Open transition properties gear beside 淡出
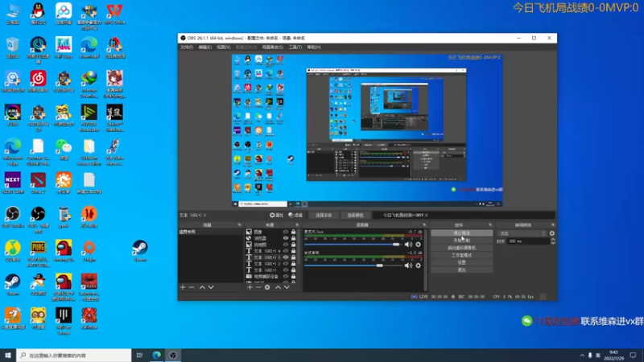Screen dimensions: 644x362 point(552,233)
